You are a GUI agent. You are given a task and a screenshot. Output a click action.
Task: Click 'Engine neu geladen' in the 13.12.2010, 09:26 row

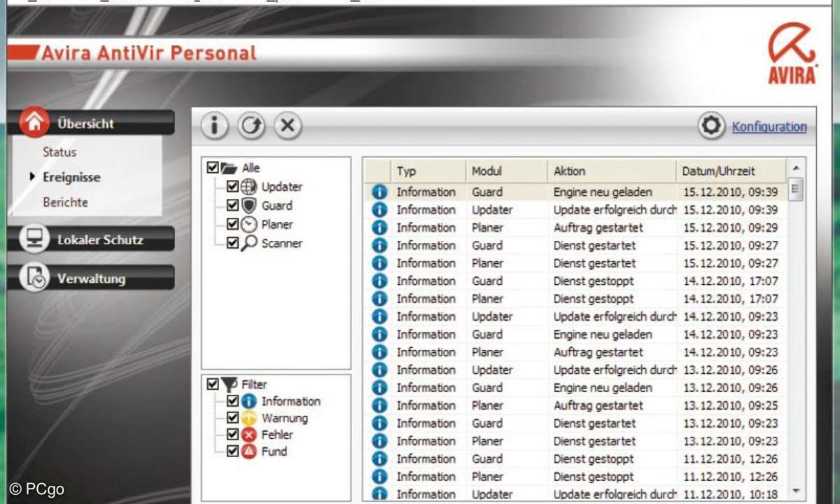click(x=603, y=388)
